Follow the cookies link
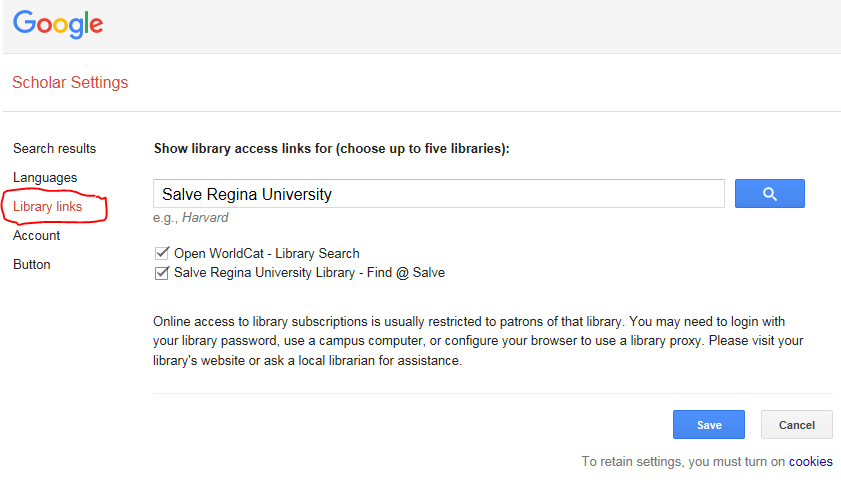 pos(810,461)
